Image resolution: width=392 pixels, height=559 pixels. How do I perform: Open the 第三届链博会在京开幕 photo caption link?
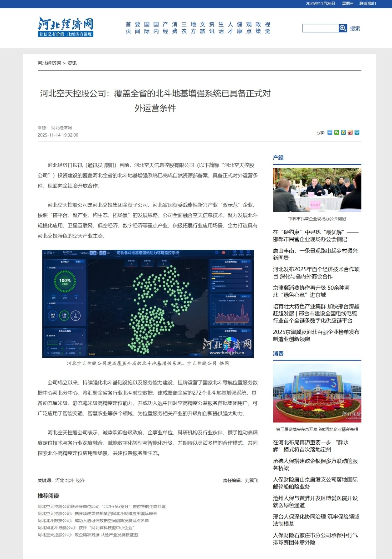click(317, 429)
